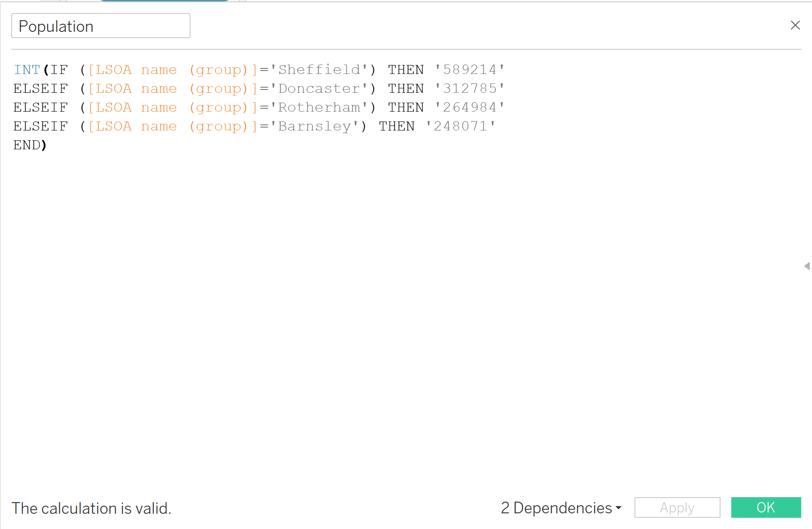Screen dimensions: 812x529
Task: Click the Population calculation name field
Action: [101, 26]
